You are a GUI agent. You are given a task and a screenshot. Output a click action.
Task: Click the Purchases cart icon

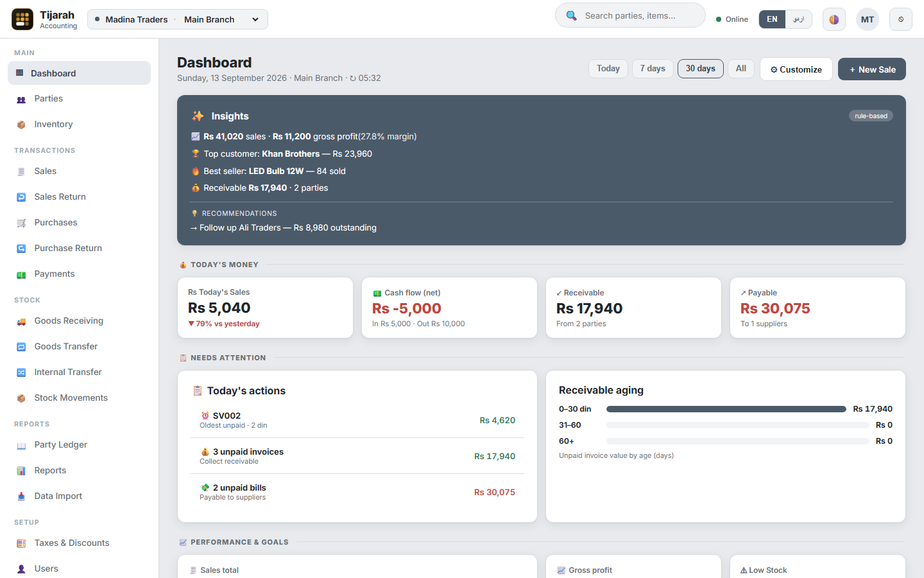pyautogui.click(x=21, y=223)
